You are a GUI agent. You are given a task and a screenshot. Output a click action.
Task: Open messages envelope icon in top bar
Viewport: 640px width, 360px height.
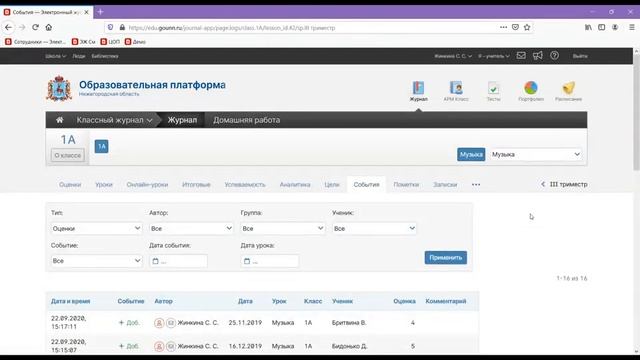tap(521, 56)
